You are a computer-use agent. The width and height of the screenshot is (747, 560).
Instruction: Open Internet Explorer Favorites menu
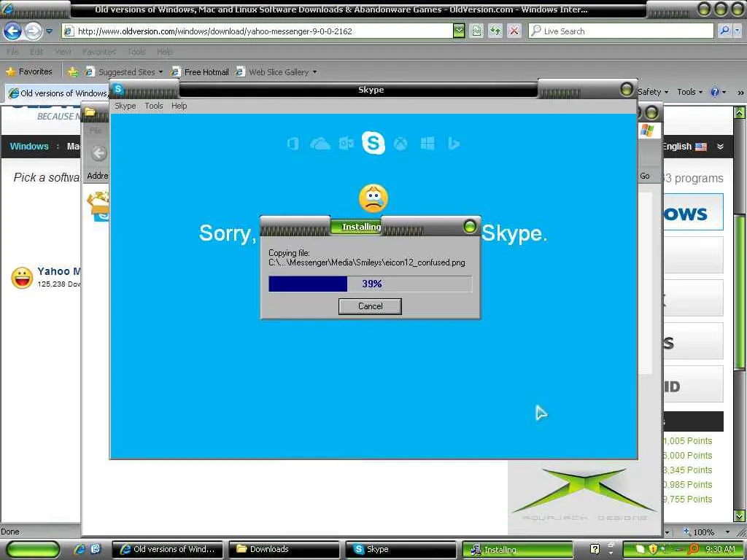(x=98, y=52)
